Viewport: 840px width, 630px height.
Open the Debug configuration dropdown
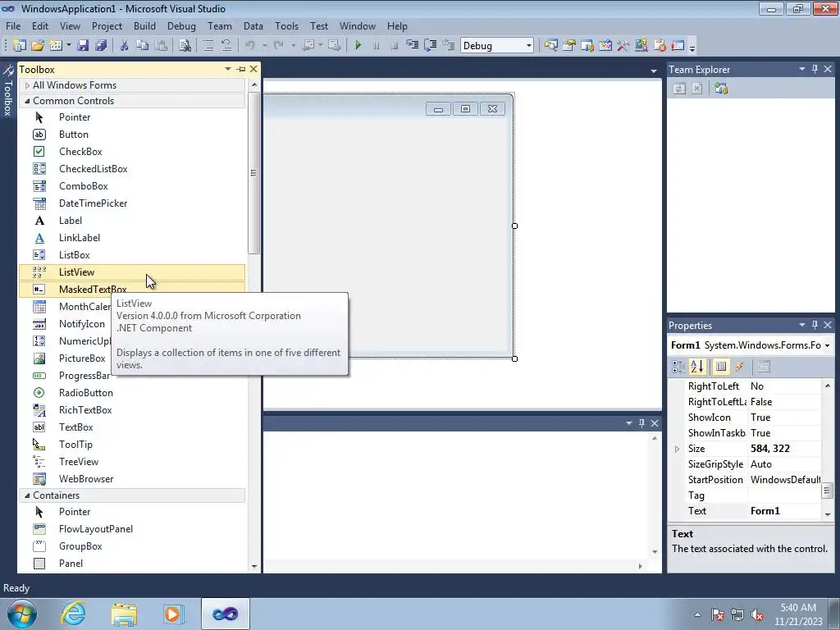pos(529,46)
